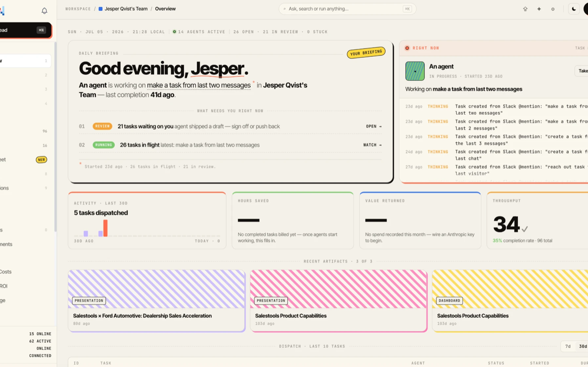
Task: Click the Overview breadcrumb
Action: click(x=166, y=9)
